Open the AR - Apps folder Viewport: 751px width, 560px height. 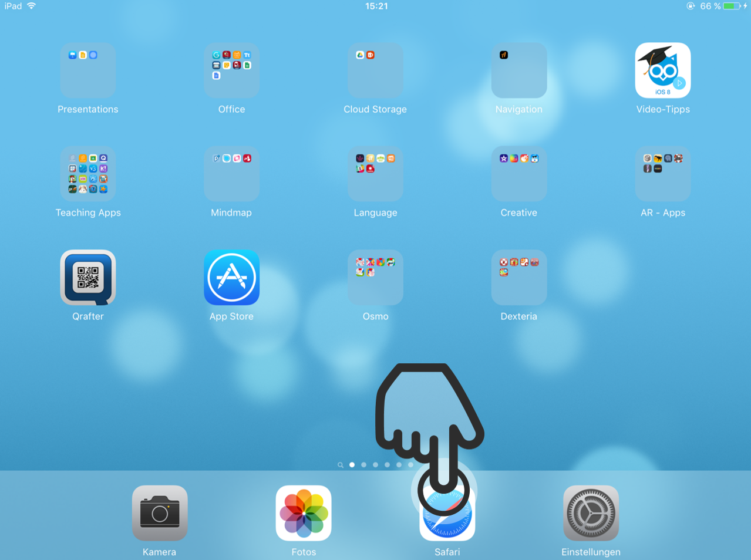663,174
